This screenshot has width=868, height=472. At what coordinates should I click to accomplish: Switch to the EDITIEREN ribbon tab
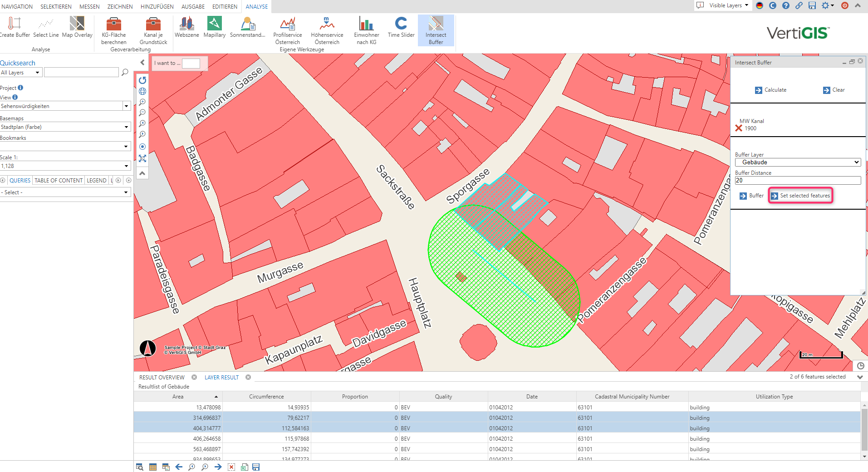coord(225,6)
